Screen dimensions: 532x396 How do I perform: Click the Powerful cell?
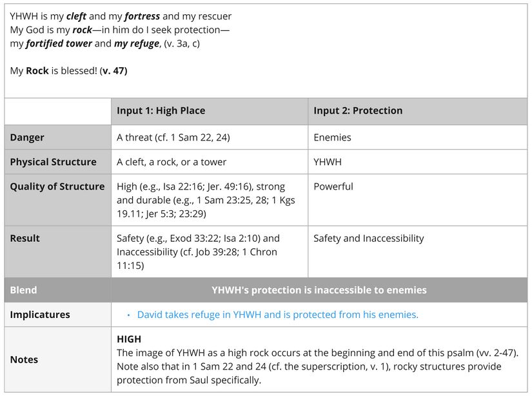[333, 186]
